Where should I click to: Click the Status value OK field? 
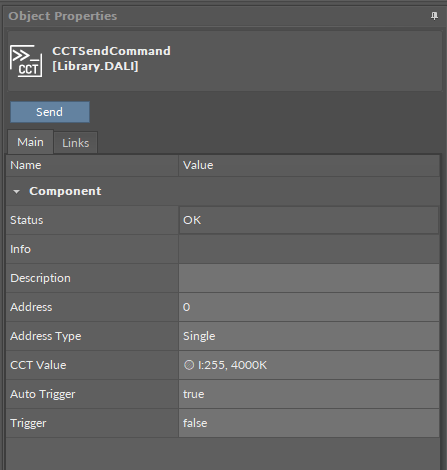click(309, 220)
